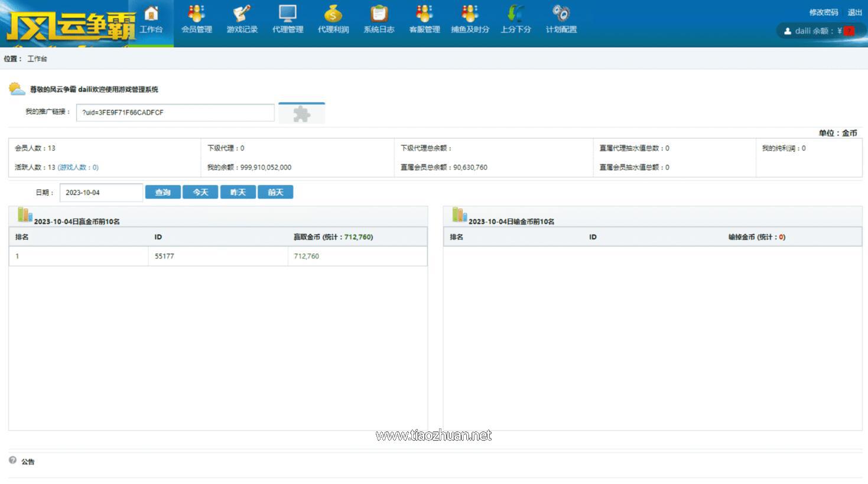Screen dimensions: 868x484
Task: Click the promotion link input field
Action: pos(175,113)
